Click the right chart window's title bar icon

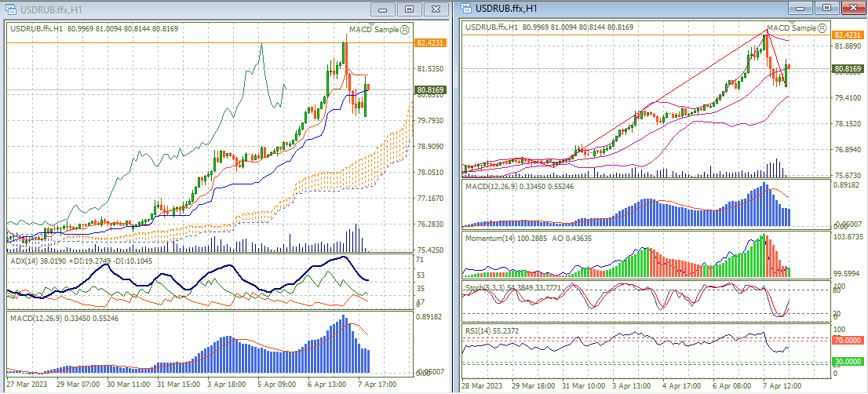click(x=466, y=8)
